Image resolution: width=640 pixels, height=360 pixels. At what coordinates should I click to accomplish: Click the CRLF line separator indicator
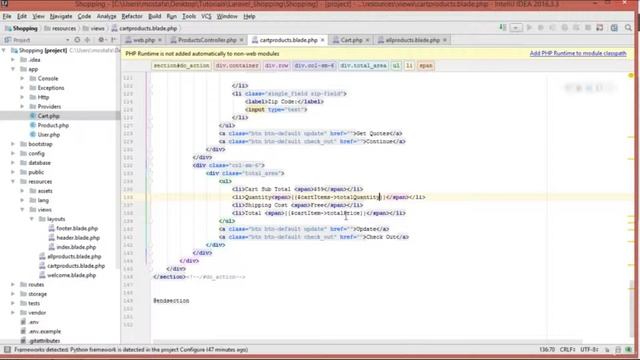click(x=567, y=350)
